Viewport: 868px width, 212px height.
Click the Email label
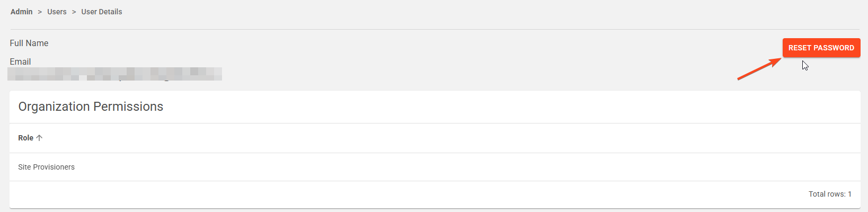21,61
